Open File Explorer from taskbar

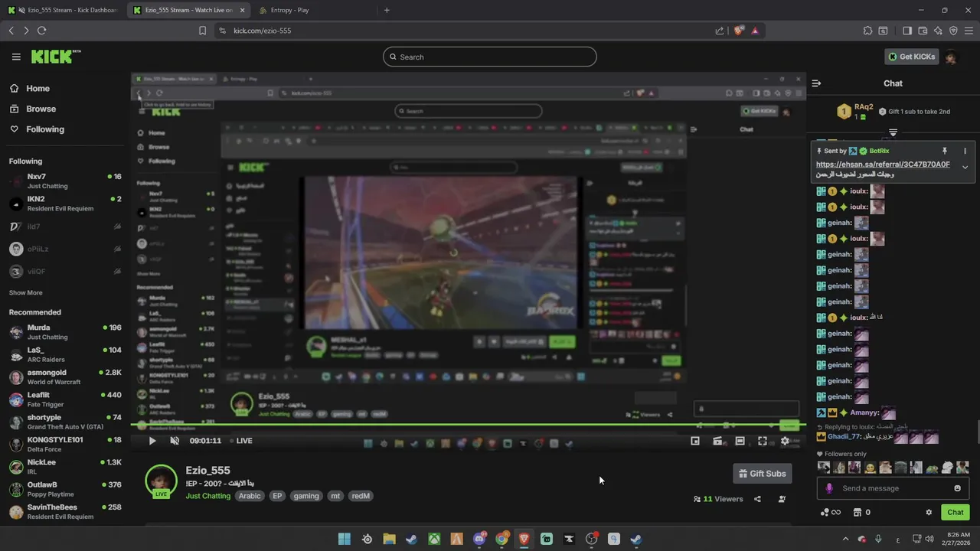point(389,539)
